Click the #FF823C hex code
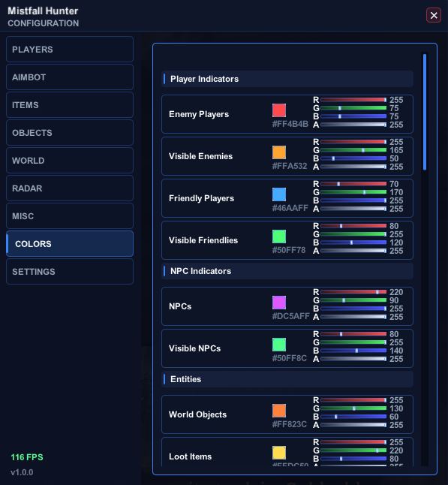The image size is (448, 485). pos(290,424)
